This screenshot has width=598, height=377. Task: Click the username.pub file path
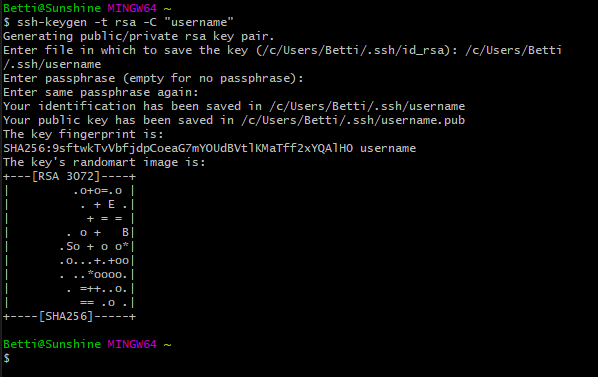[353, 120]
